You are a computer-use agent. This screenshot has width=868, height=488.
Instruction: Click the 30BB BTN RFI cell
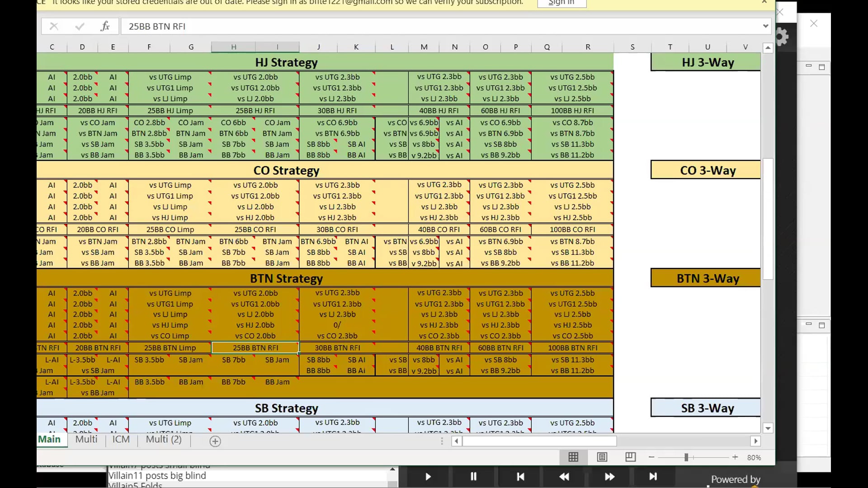click(337, 348)
